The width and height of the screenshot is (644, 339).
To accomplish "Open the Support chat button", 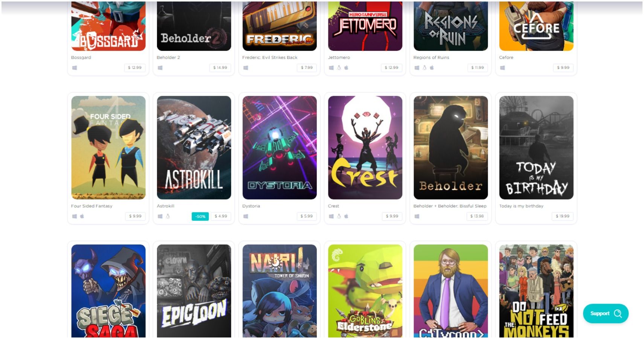I will coord(606,313).
